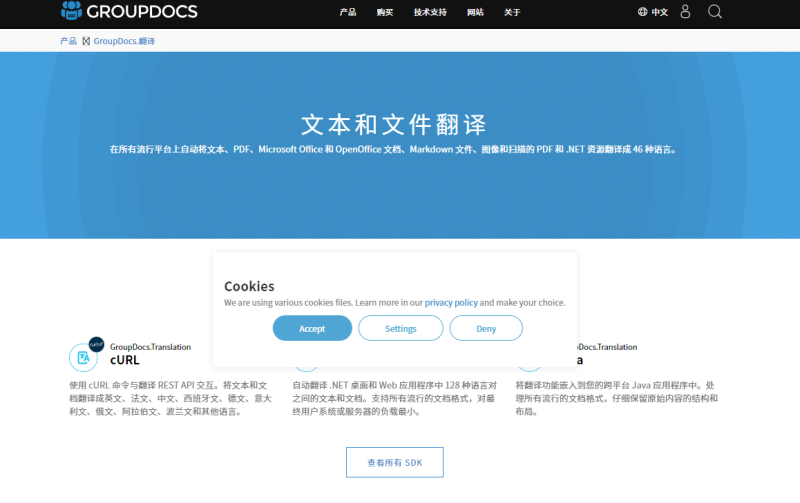Click the cURL translation product icon
The height and width of the screenshot is (503, 800).
tap(84, 357)
